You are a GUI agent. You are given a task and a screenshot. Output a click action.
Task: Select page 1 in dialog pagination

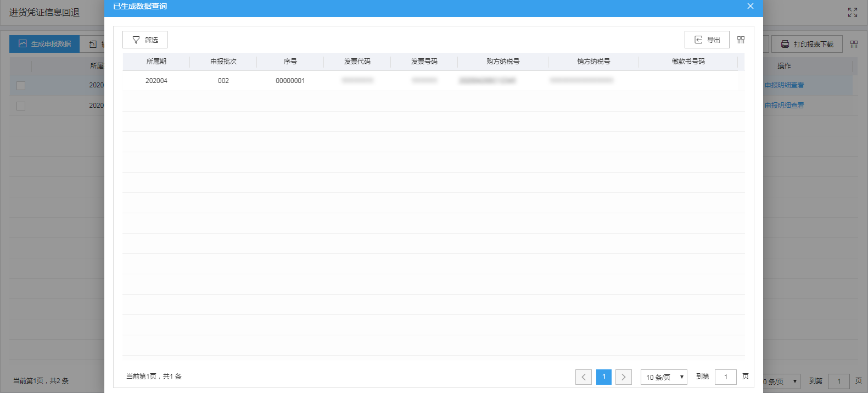click(x=604, y=377)
